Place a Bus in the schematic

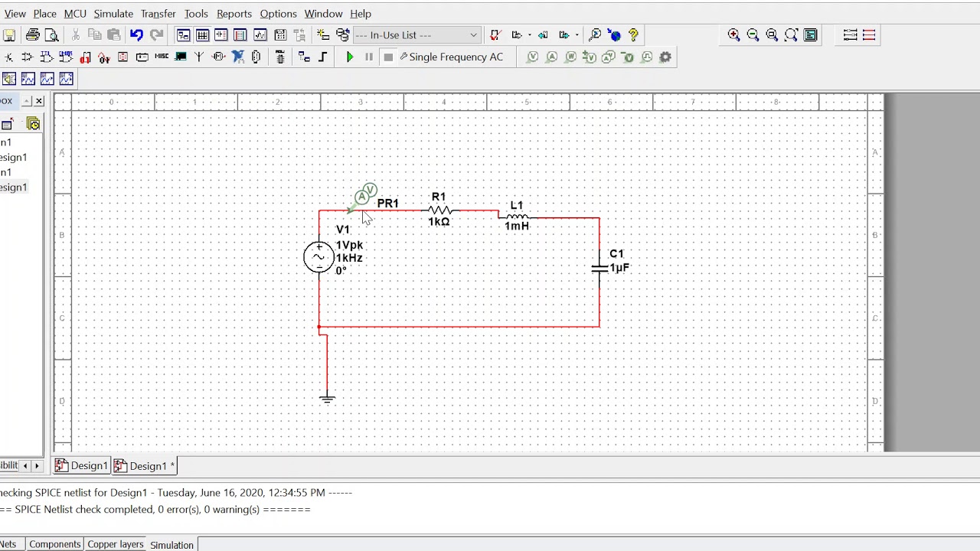point(322,57)
